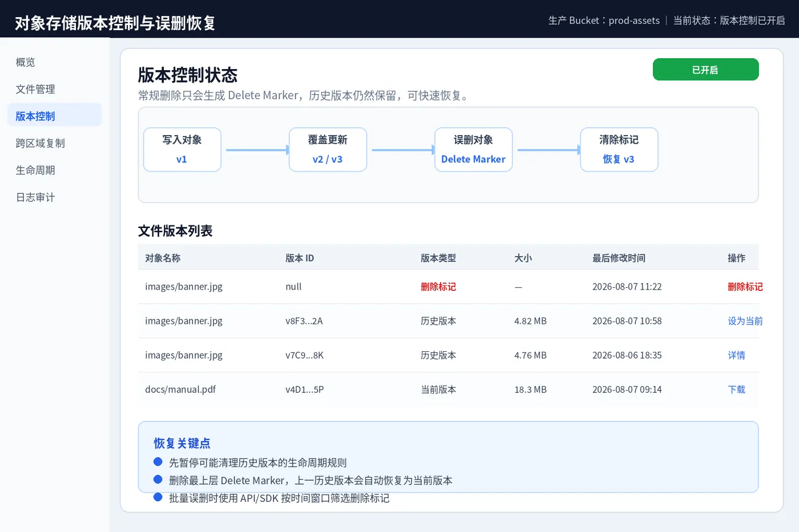The image size is (799, 532).
Task: Click tip 批量误删时使用 API/SDK
Action: [x=279, y=498]
